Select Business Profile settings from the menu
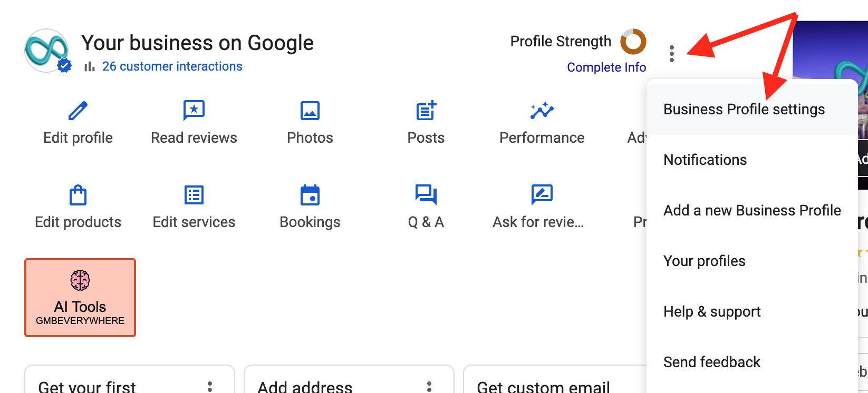868x393 pixels. tap(744, 109)
